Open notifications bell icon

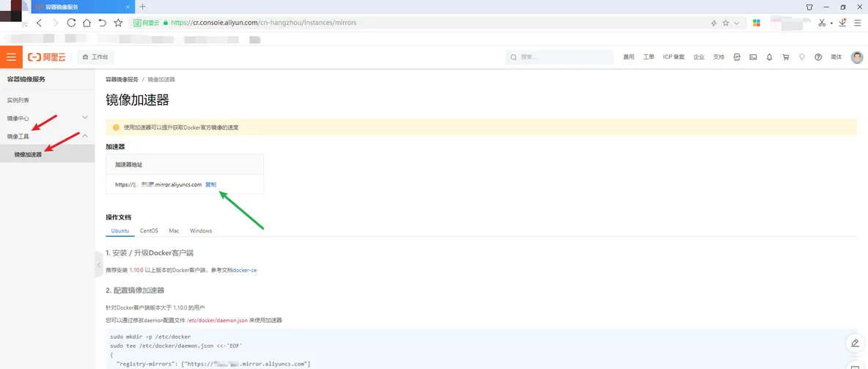770,57
